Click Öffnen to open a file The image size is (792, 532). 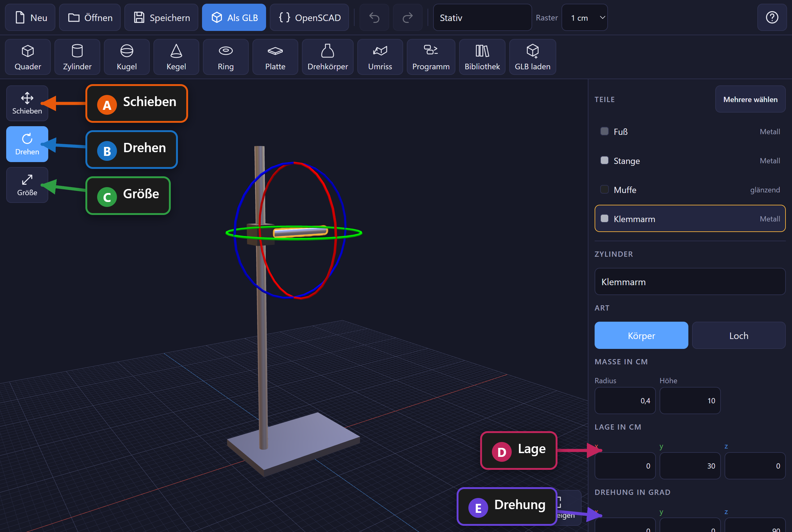coord(90,17)
